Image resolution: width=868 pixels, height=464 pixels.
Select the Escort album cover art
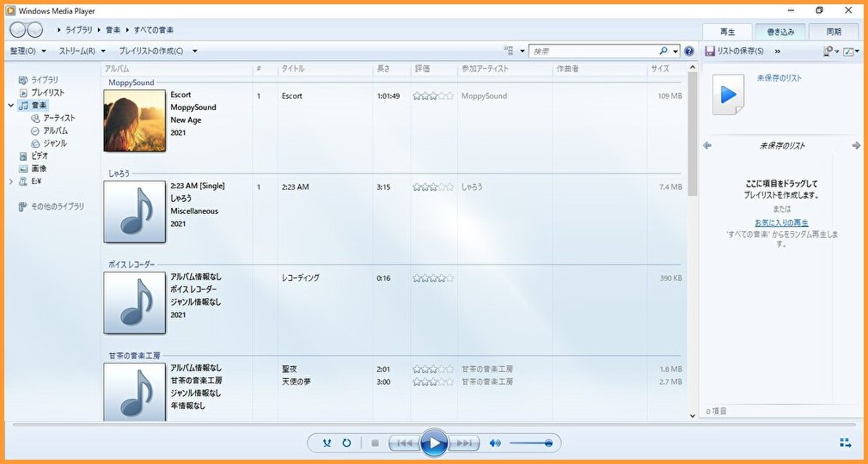135,120
